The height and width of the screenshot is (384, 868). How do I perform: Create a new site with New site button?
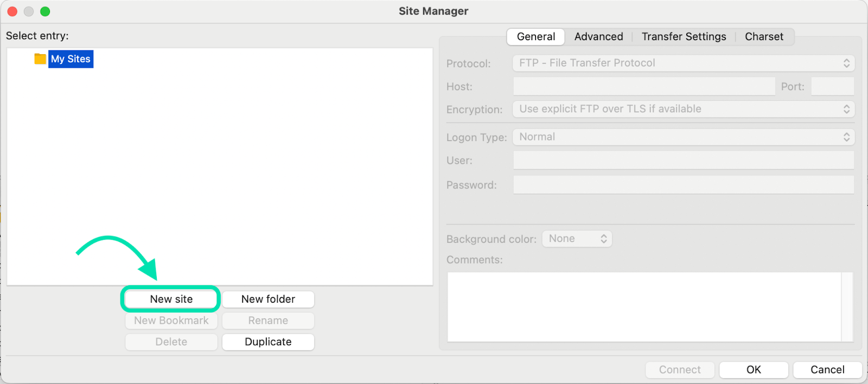pos(171,299)
